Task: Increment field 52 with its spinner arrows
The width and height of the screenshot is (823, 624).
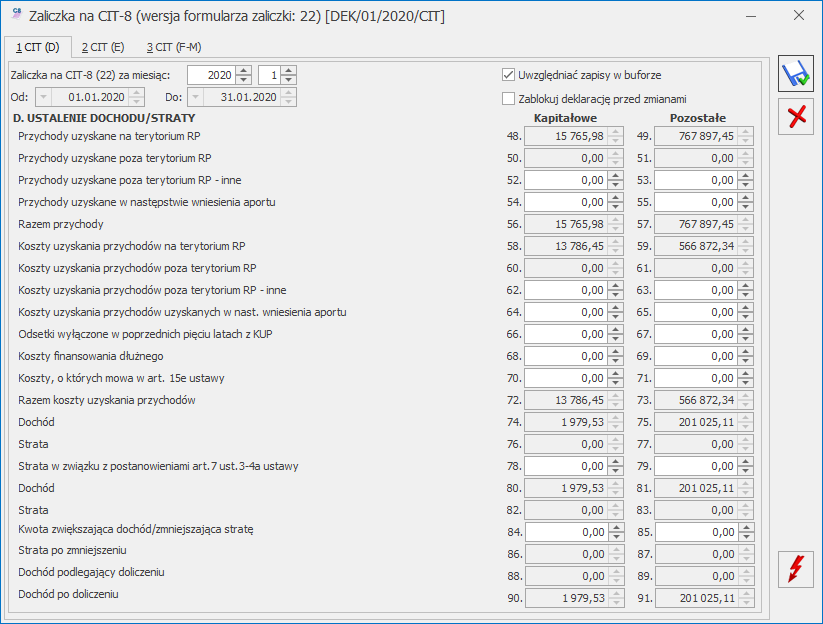Action: point(616,175)
